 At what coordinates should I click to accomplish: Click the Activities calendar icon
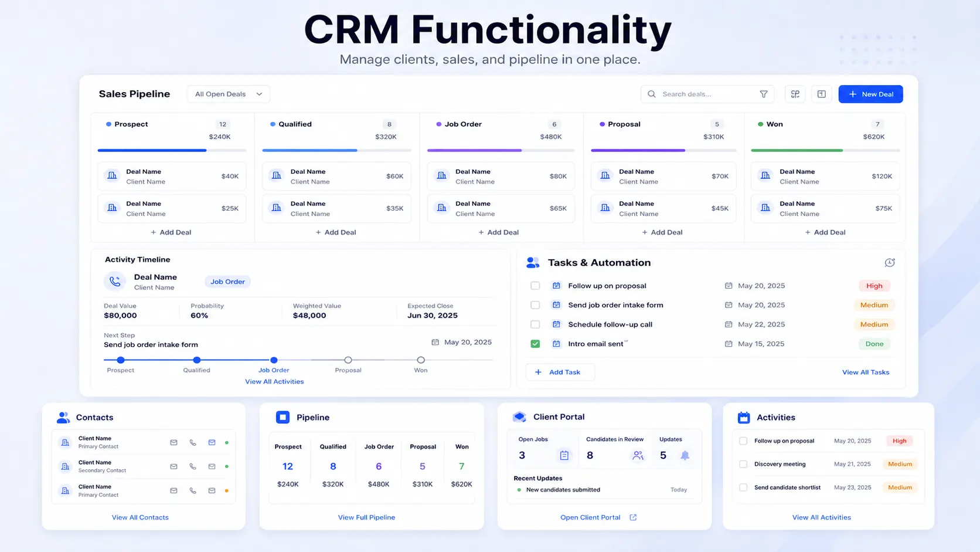(x=744, y=418)
